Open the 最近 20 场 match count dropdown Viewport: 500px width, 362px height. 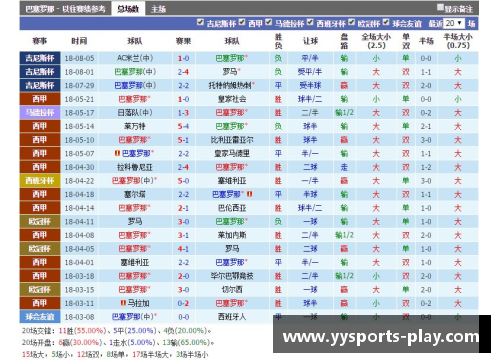454,23
